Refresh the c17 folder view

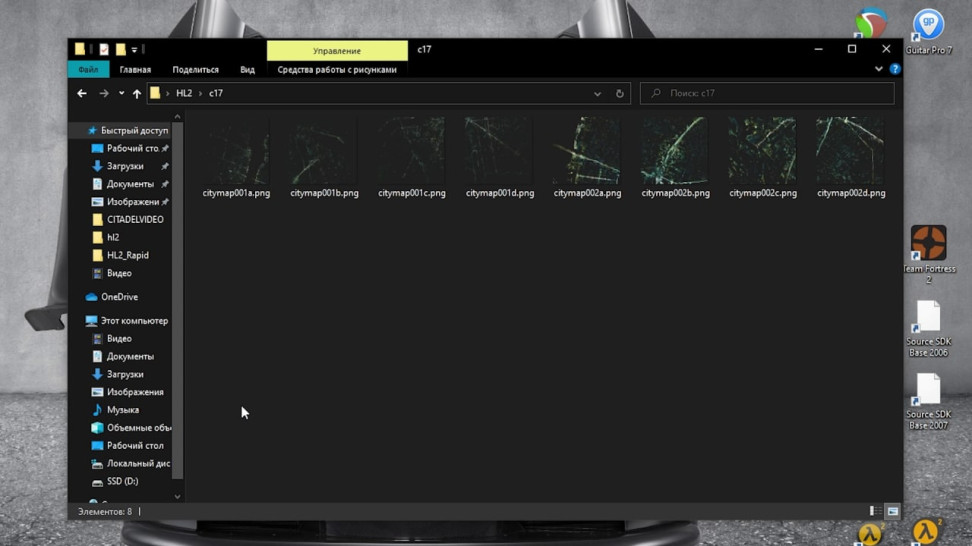(619, 94)
